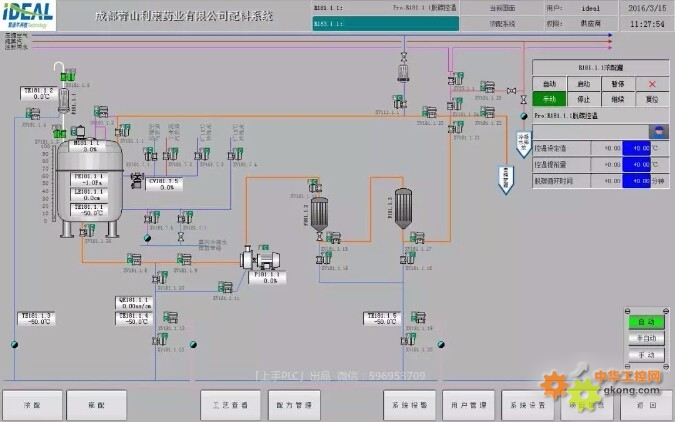Viewport: 675px width, 422px height.
Task: Click tank bottom outlet valve XV181.1.26
Action: coord(87,231)
